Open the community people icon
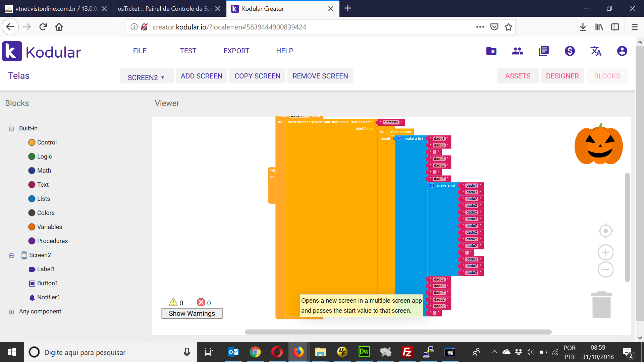The image size is (644, 362). 518,51
